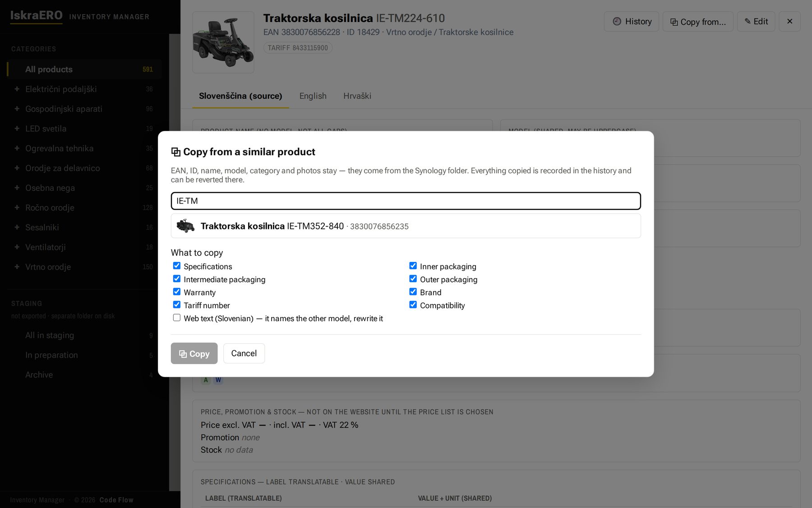
Task: Click the IE-TM352-840 mower thumbnail in results
Action: click(185, 226)
